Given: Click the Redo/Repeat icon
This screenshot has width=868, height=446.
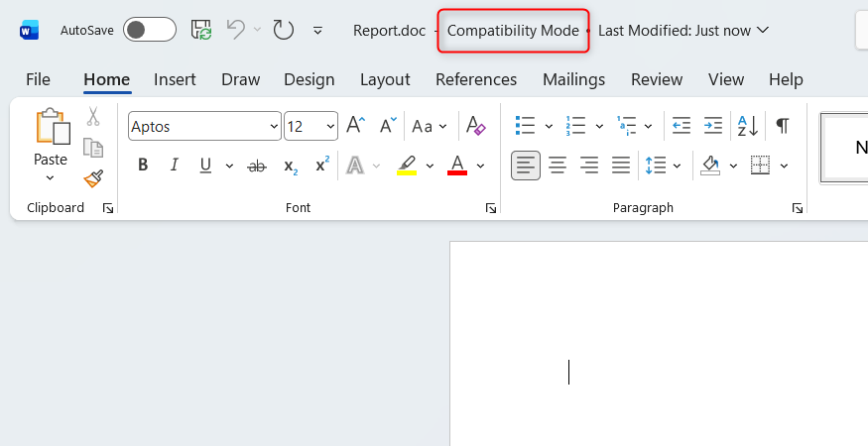Looking at the screenshot, I should pos(284,30).
